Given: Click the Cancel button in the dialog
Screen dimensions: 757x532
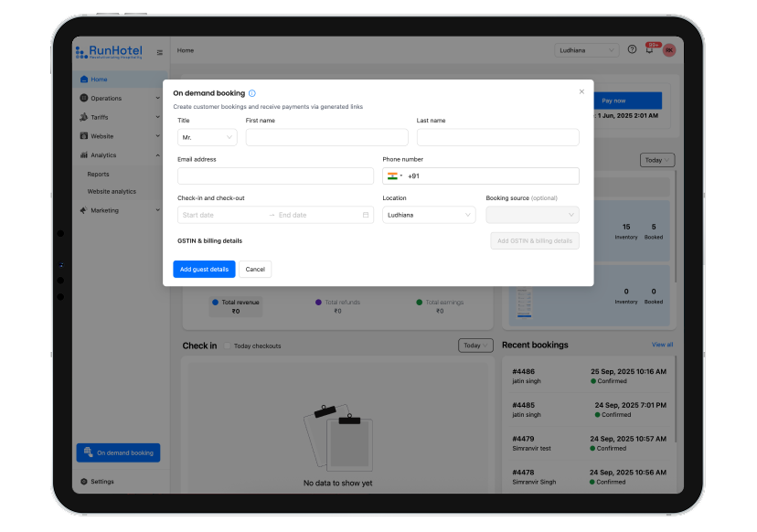Looking at the screenshot, I should [x=255, y=270].
